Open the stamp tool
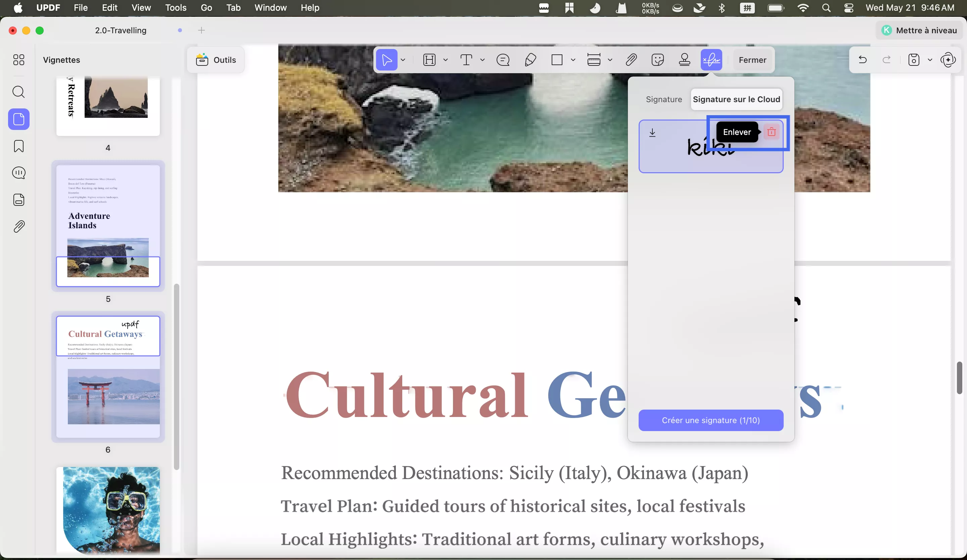The image size is (967, 560). click(685, 60)
